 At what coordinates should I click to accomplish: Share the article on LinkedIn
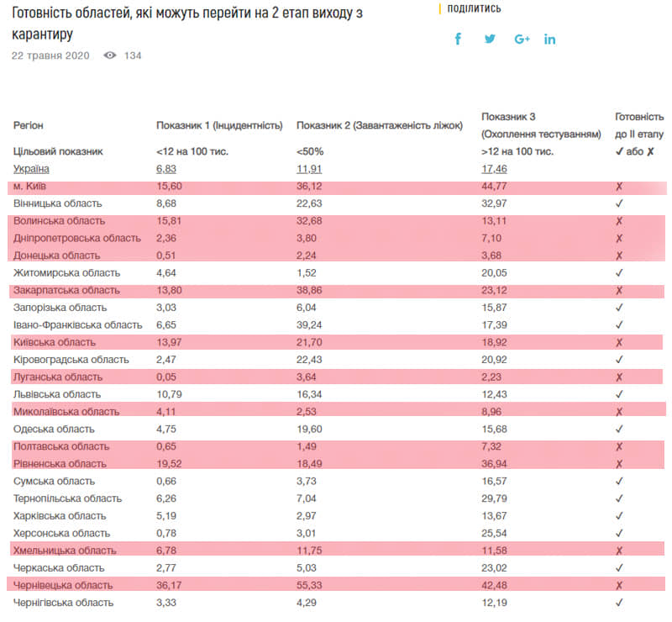click(550, 39)
